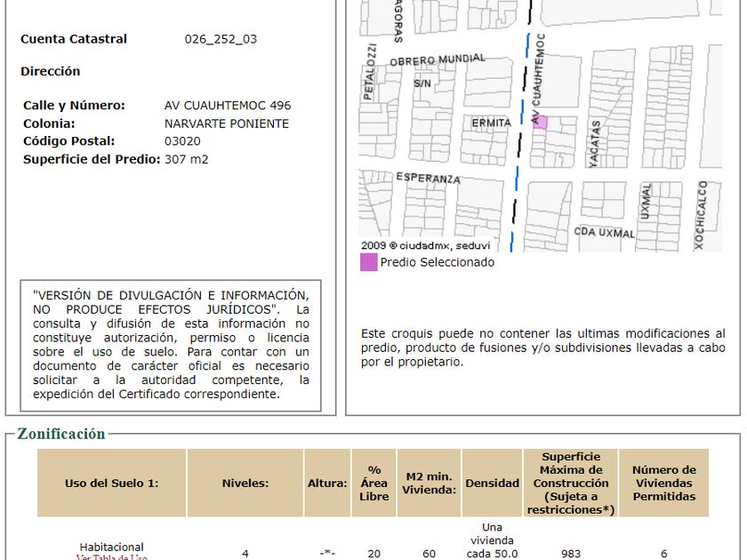Select colonia value NARVARTE PONIENTE
This screenshot has width=747, height=560.
pos(227,124)
